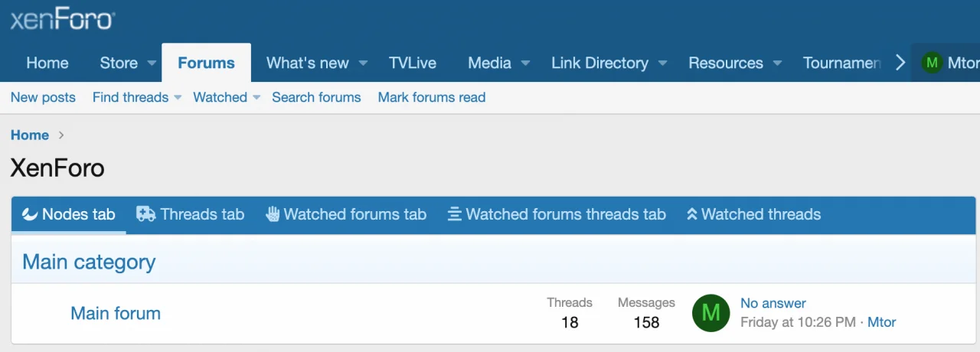Click the XenForo logo
Screen dimensions: 980x352
[x=61, y=18]
